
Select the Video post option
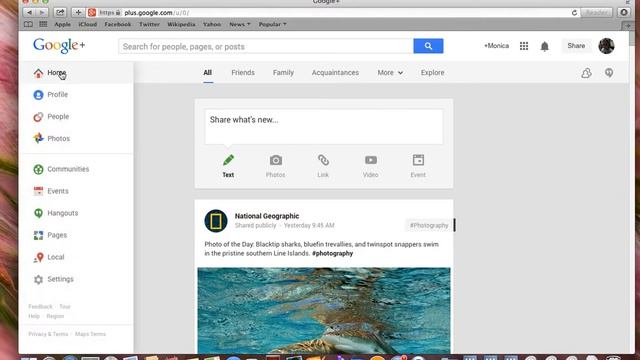(371, 166)
